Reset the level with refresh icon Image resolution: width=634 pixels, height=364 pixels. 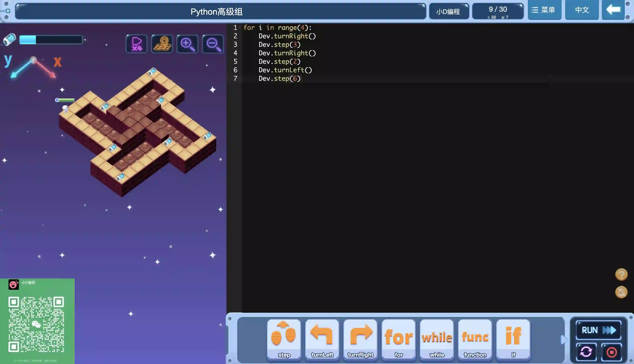pos(586,352)
